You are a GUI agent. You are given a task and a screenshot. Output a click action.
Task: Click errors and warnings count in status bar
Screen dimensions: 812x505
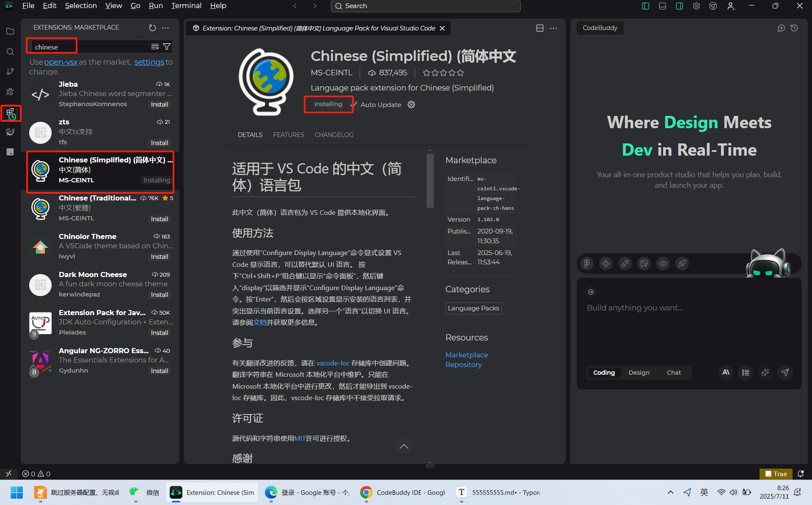(x=36, y=474)
